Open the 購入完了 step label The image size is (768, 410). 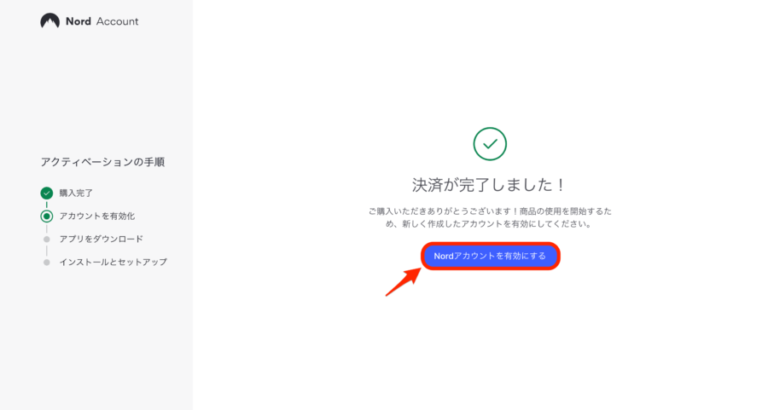(x=76, y=193)
